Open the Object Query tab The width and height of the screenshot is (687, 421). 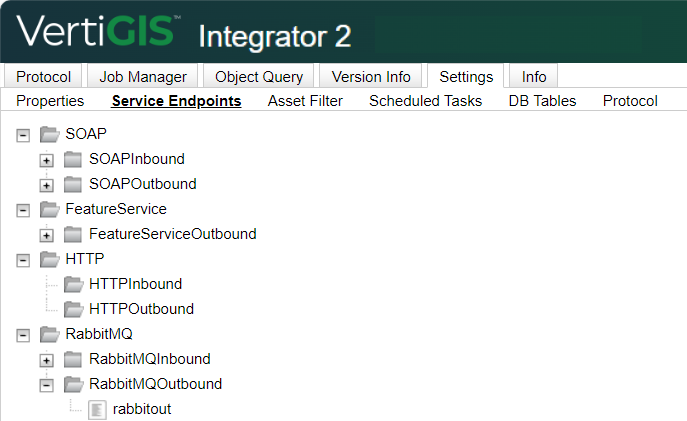tap(259, 77)
